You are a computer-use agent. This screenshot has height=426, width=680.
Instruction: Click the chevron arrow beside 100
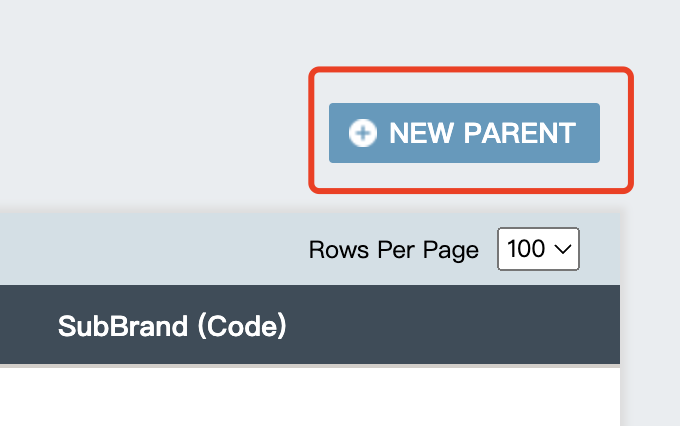[564, 249]
